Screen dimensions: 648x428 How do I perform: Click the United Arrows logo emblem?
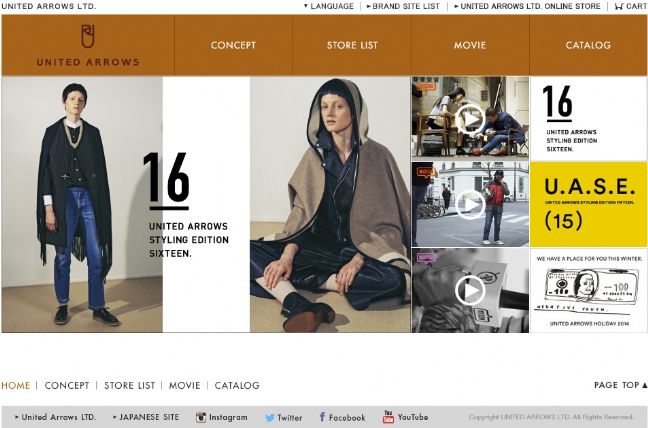[x=88, y=36]
